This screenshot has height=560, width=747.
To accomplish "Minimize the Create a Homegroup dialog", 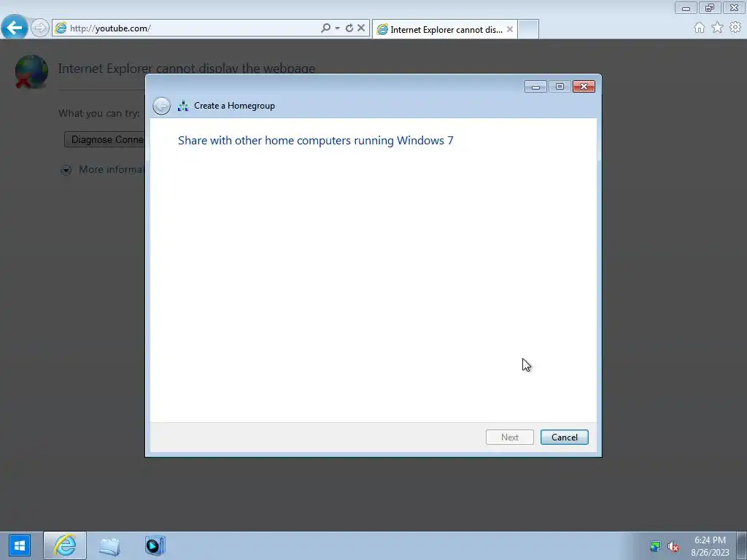I will click(x=535, y=87).
